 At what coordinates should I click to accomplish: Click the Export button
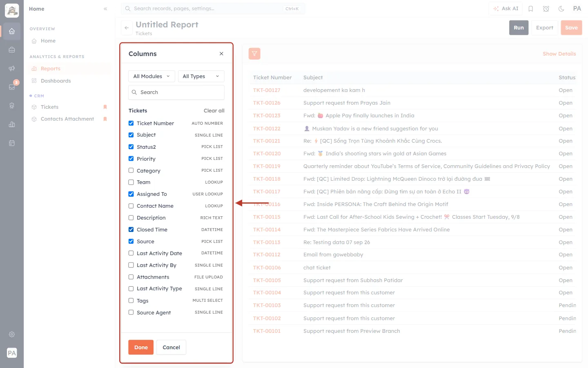[x=545, y=28]
